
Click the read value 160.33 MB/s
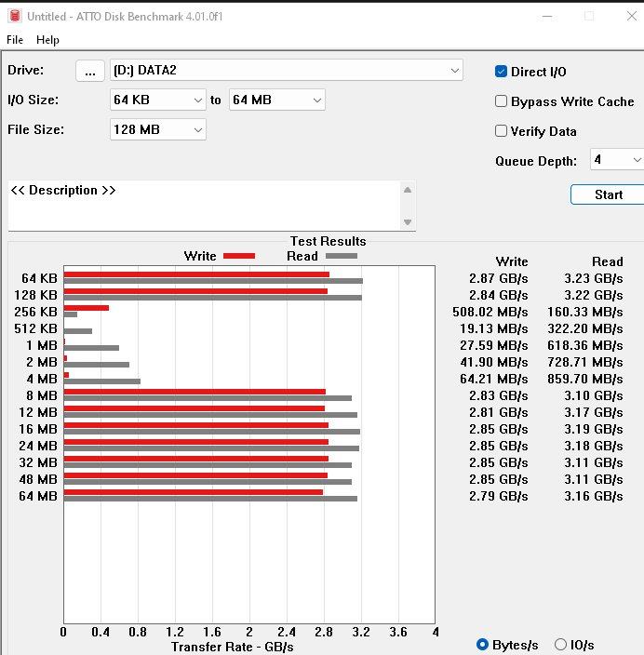(x=585, y=312)
